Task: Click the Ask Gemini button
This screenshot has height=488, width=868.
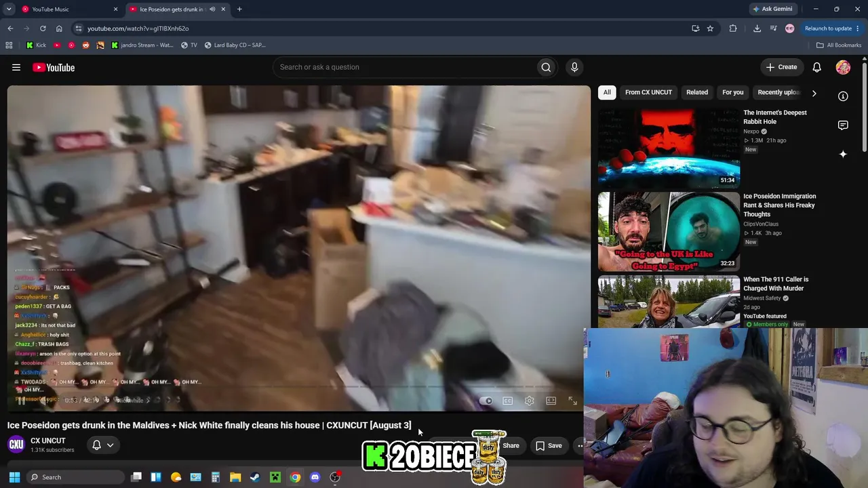Action: click(x=772, y=9)
